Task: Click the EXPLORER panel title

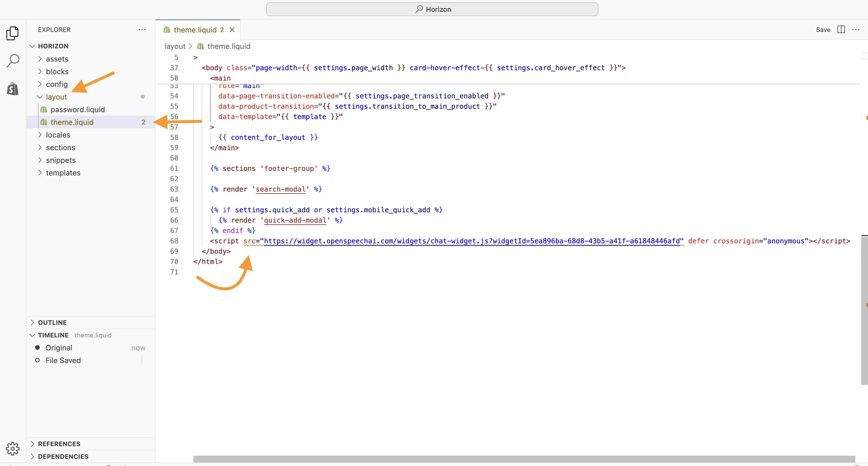Action: click(x=54, y=30)
